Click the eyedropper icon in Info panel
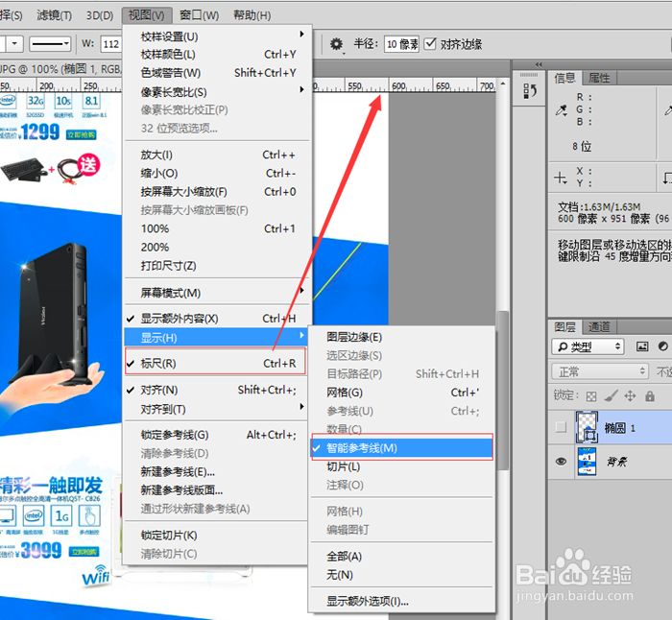The image size is (672, 620). [x=561, y=110]
